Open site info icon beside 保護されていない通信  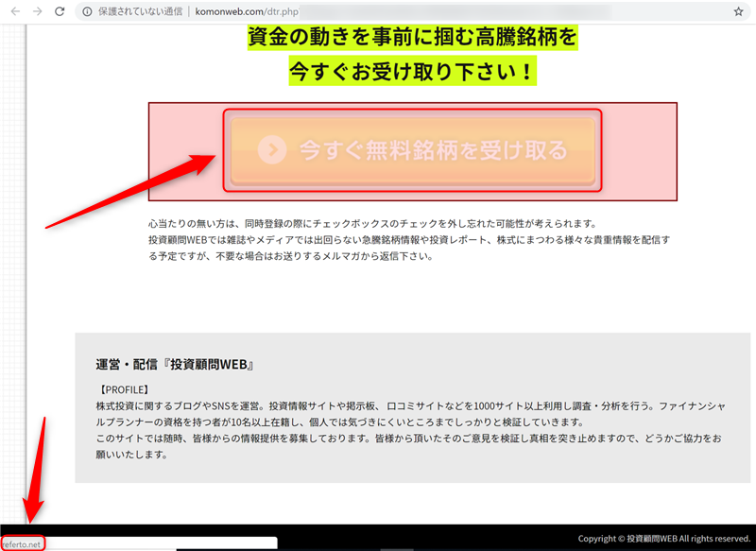[x=87, y=11]
